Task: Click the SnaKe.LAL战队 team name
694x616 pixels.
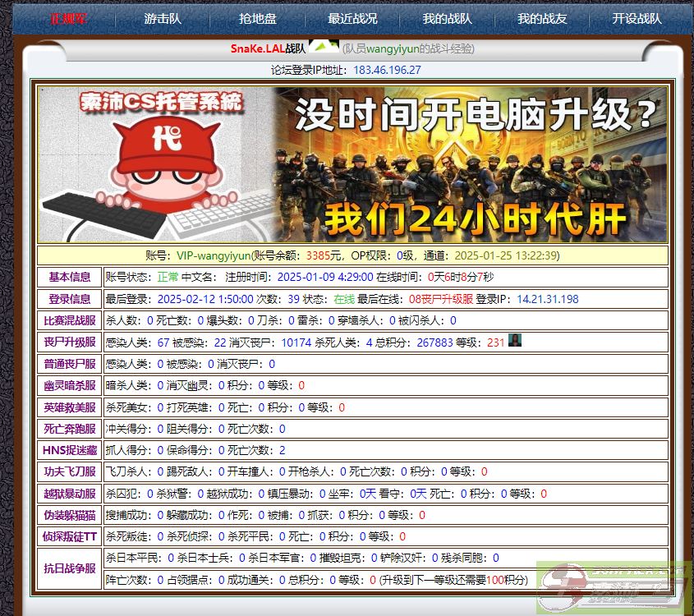Action: click(268, 48)
